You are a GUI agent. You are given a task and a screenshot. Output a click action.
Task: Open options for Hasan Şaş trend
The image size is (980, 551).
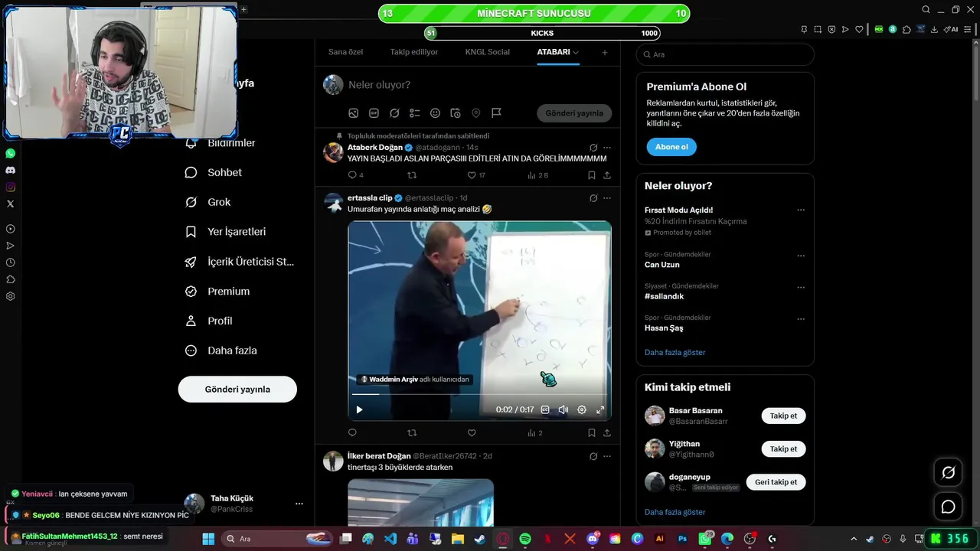801,318
